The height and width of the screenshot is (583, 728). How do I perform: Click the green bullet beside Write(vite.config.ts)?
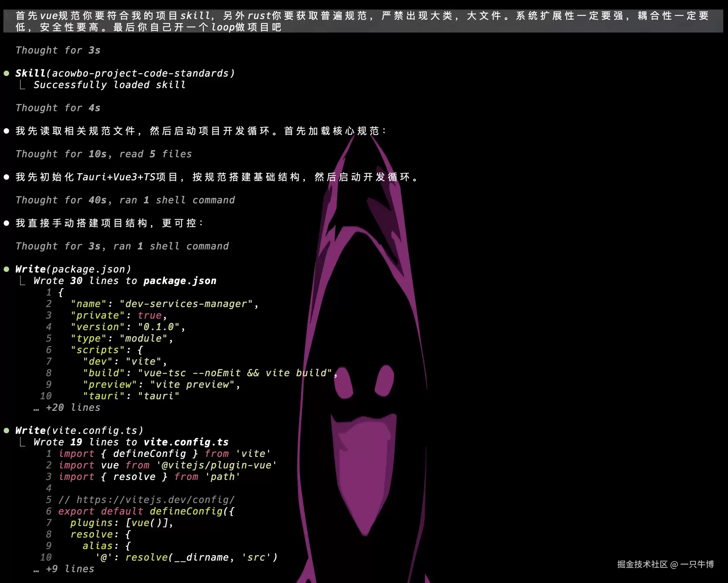point(6,431)
